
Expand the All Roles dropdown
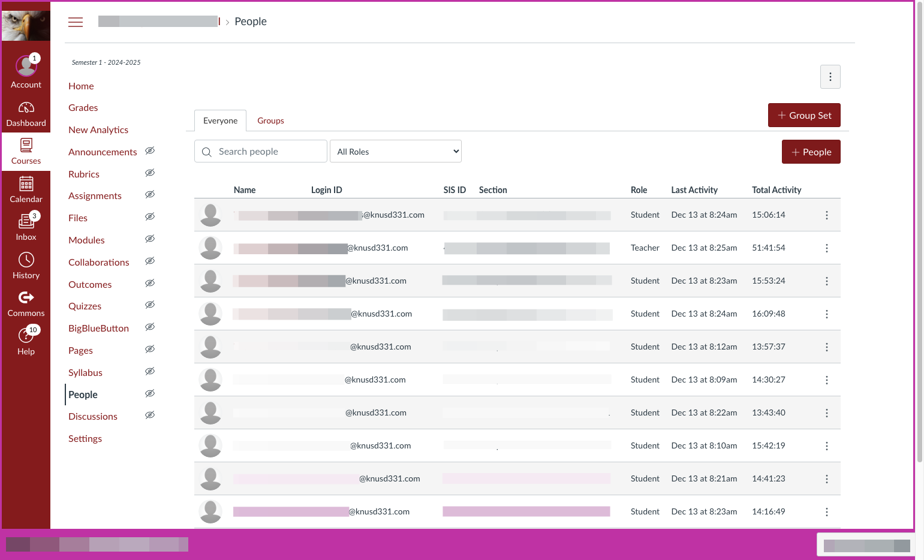[396, 151]
